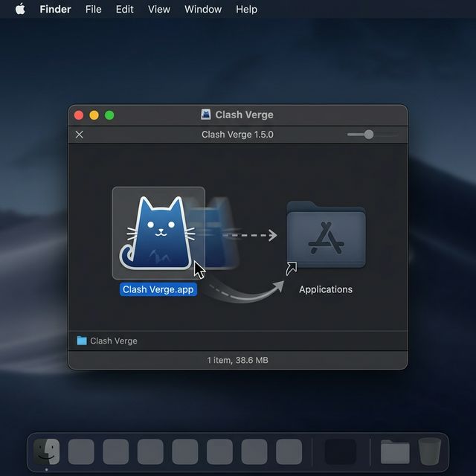Open the Edit menu

coord(124,9)
